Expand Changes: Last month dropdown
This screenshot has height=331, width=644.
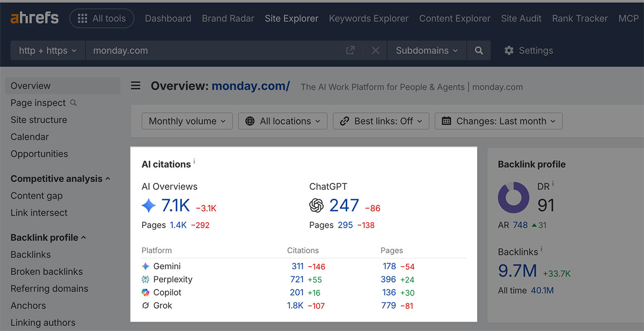point(498,121)
